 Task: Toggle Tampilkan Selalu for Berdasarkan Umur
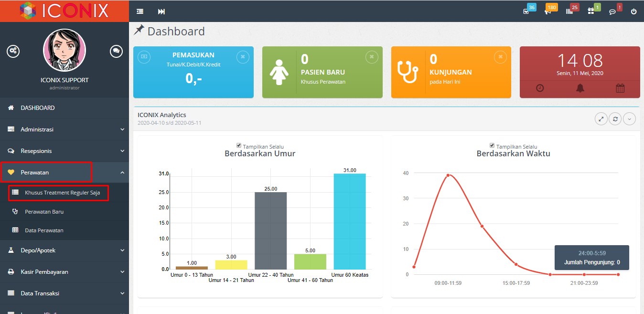[x=239, y=146]
